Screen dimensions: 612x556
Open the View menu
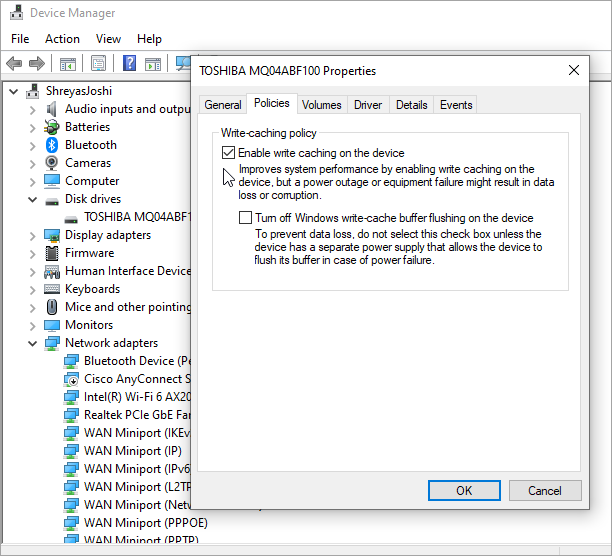point(108,39)
